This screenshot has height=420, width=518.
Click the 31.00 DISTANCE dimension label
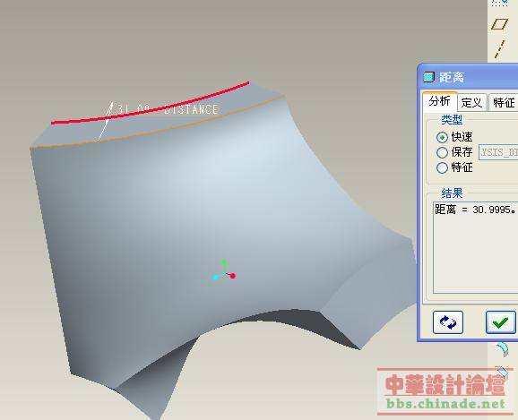(x=168, y=109)
